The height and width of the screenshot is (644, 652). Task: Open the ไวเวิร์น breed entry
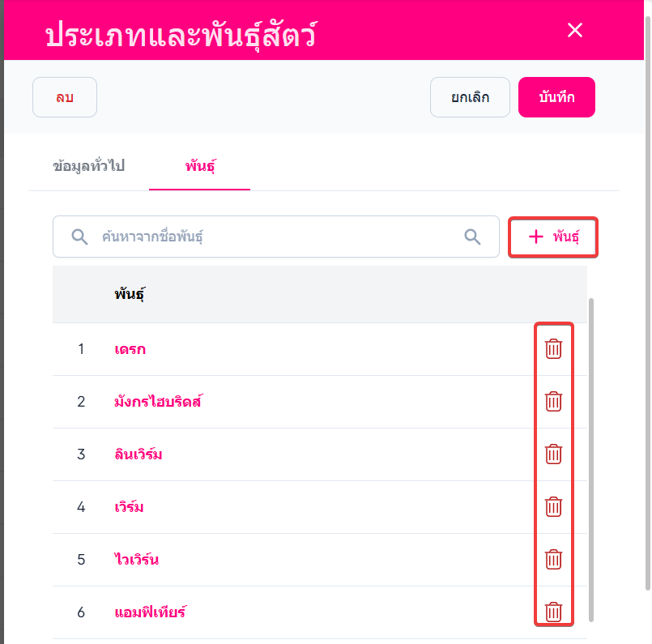pyautogui.click(x=138, y=559)
